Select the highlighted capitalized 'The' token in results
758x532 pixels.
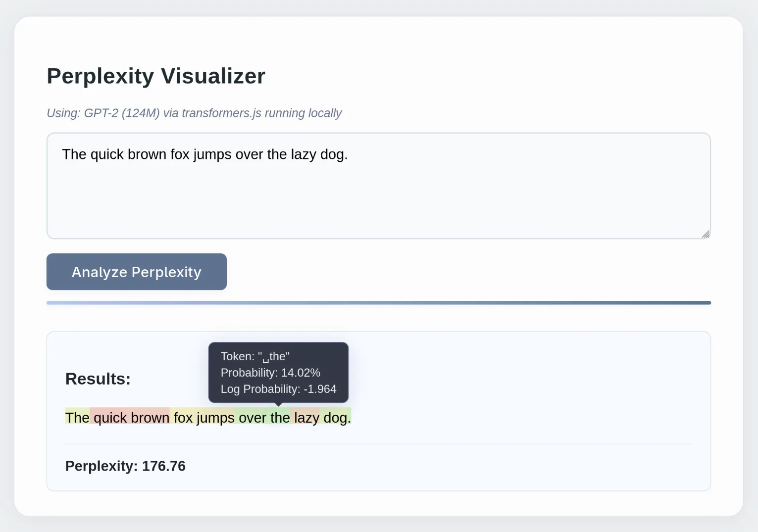click(77, 418)
